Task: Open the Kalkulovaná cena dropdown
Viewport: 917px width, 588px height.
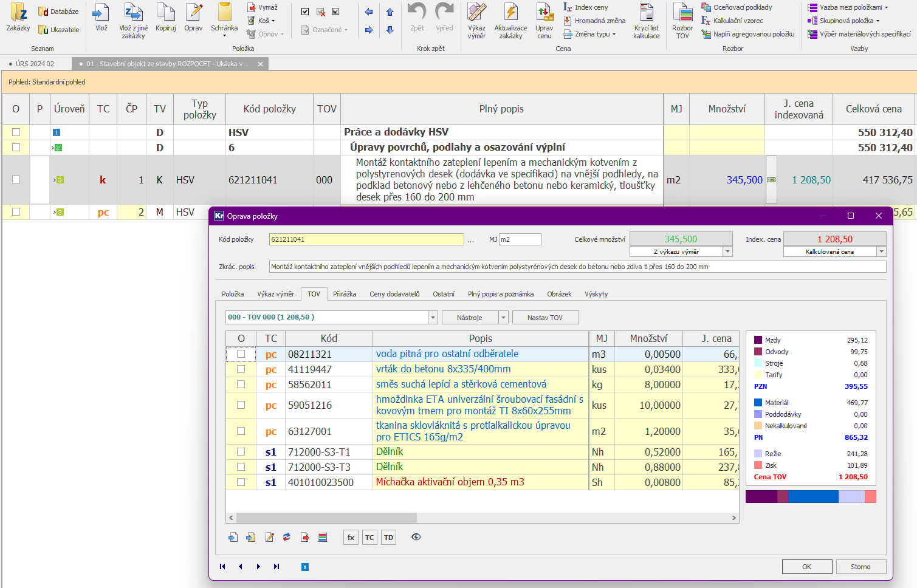Action: (x=881, y=252)
